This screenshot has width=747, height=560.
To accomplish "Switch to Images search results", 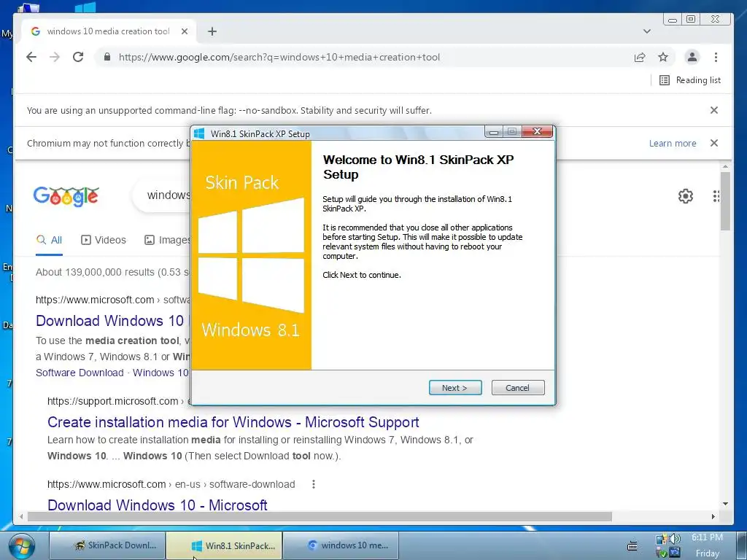I will [167, 240].
